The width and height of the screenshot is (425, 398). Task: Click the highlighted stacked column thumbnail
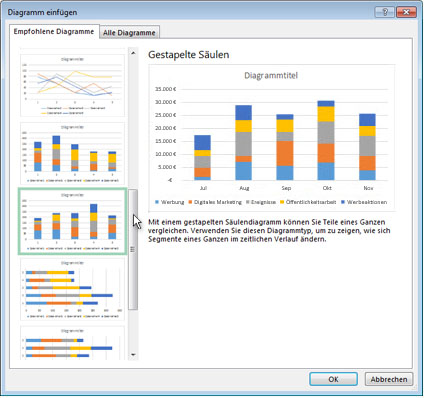(x=72, y=221)
